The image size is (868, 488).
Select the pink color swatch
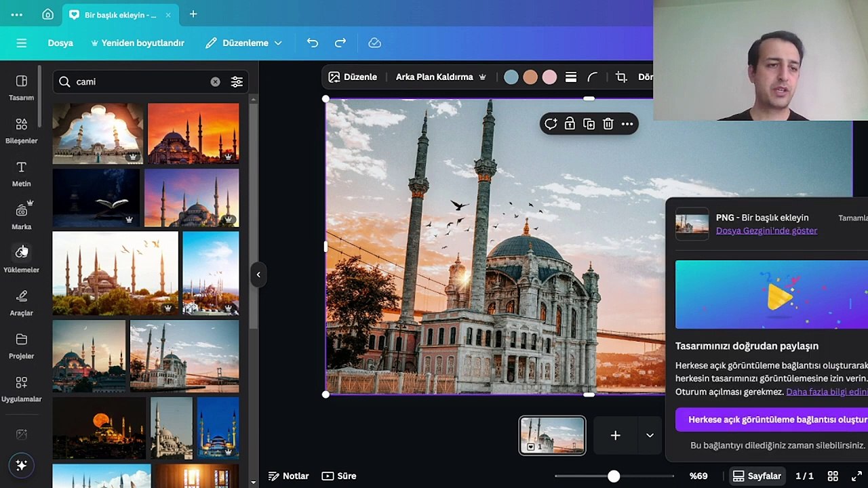point(549,77)
